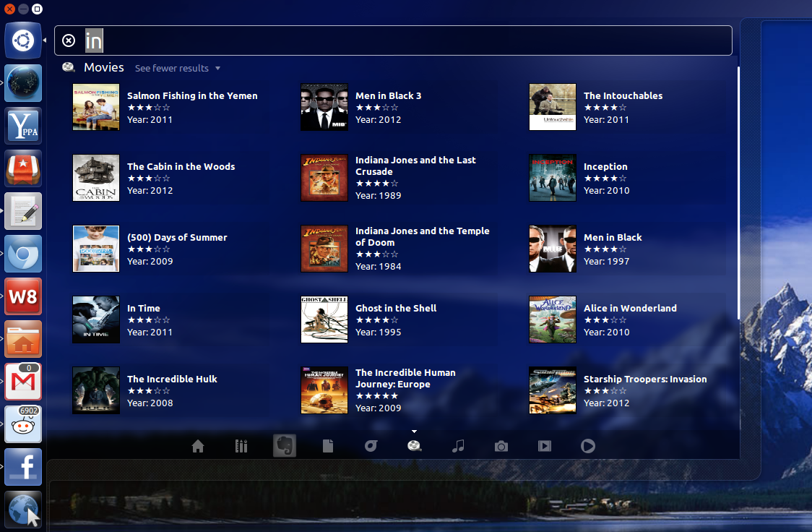Switch to the Applications lens
Screen dimensions: 812x532
(241, 446)
